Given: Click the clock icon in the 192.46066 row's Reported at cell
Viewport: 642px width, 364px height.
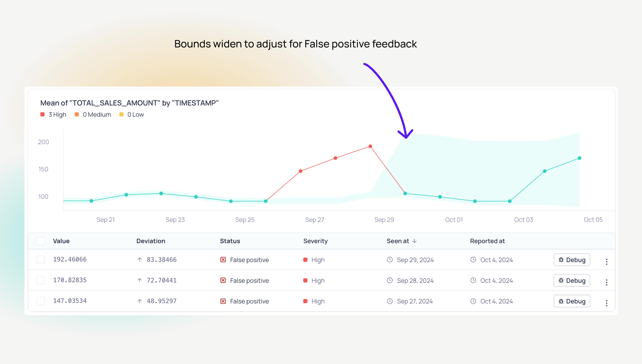Looking at the screenshot, I should 473,260.
